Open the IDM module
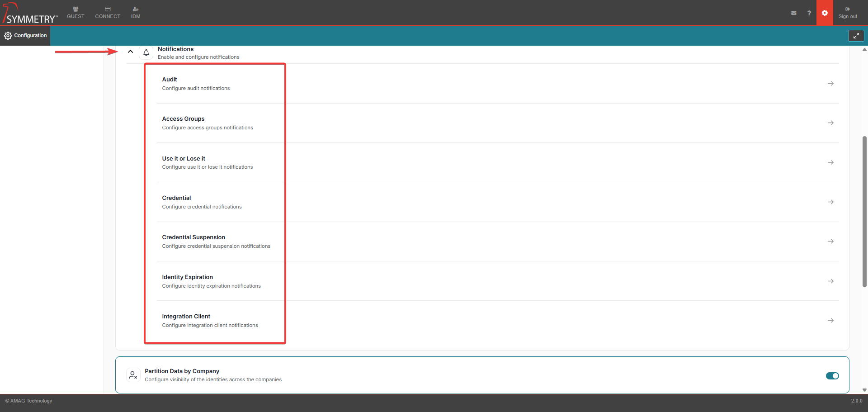The image size is (868, 412). (x=136, y=13)
